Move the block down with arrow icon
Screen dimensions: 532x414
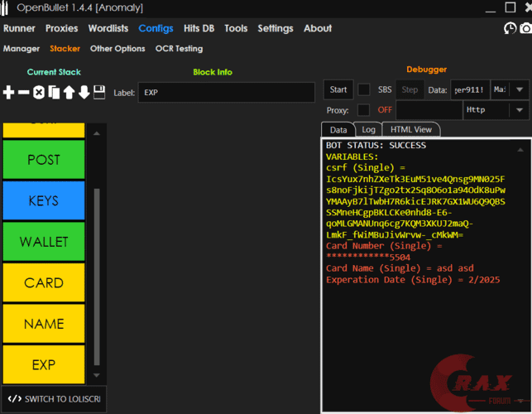(84, 92)
